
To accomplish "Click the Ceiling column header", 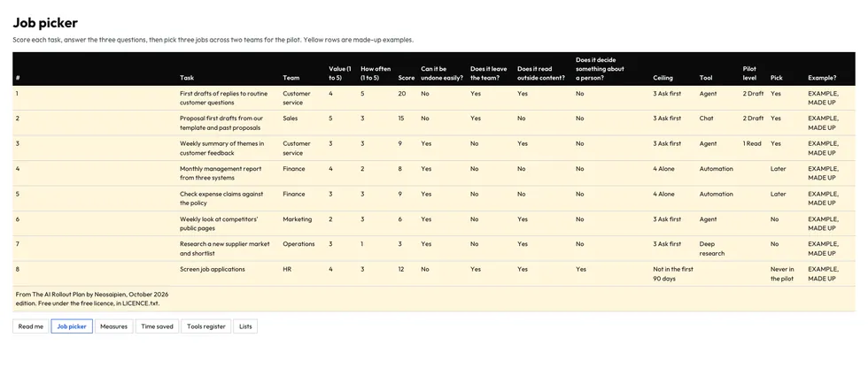I will pyautogui.click(x=663, y=78).
